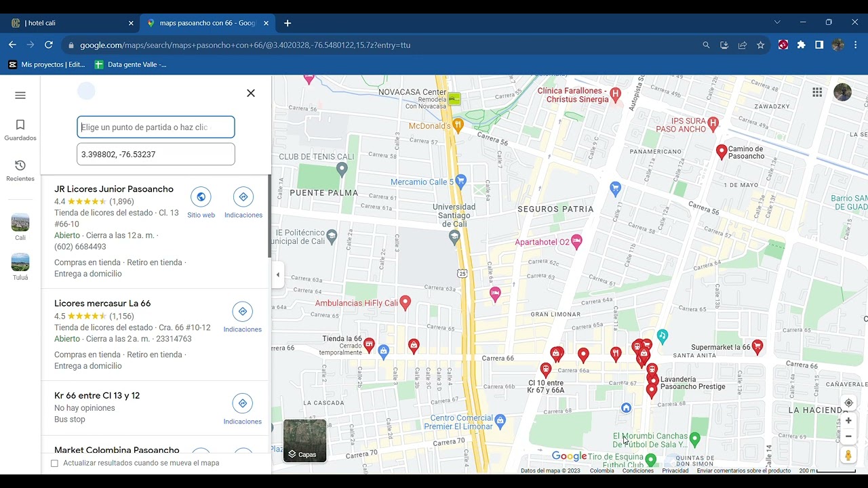This screenshot has height=488, width=868.
Task: Click the destination coordinates field
Action: (156, 154)
